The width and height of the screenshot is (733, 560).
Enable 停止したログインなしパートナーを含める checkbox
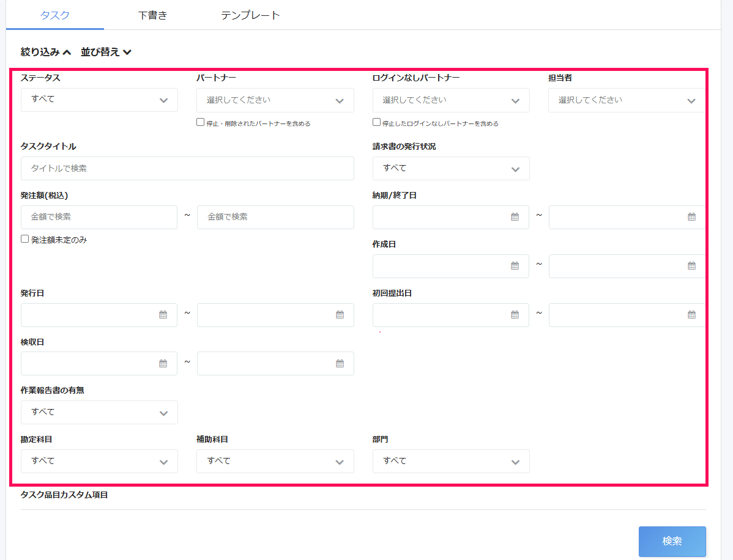click(376, 122)
